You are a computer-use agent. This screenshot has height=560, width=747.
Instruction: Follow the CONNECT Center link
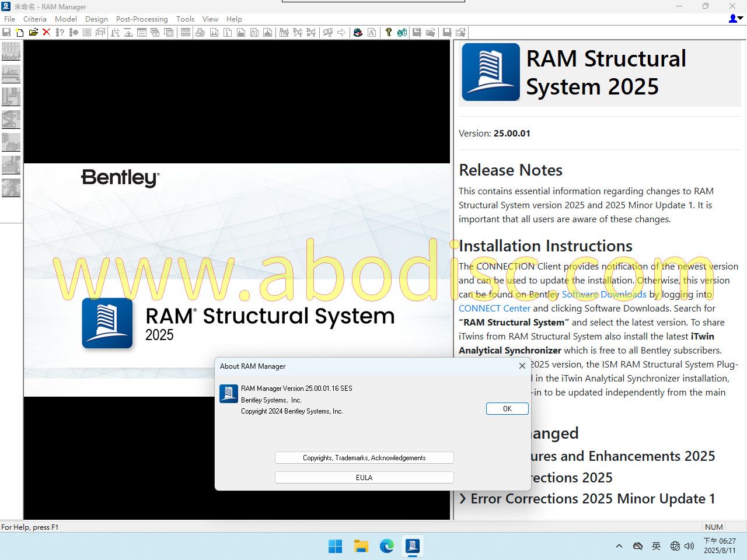[x=494, y=309]
